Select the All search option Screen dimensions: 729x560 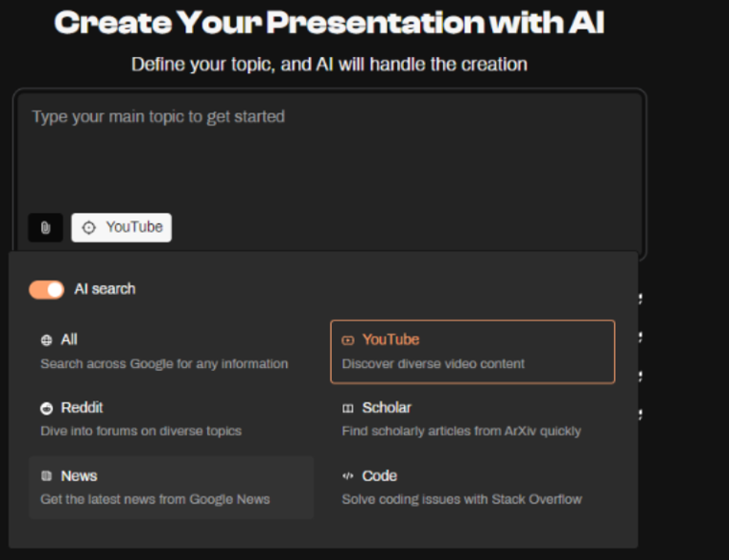(171, 351)
